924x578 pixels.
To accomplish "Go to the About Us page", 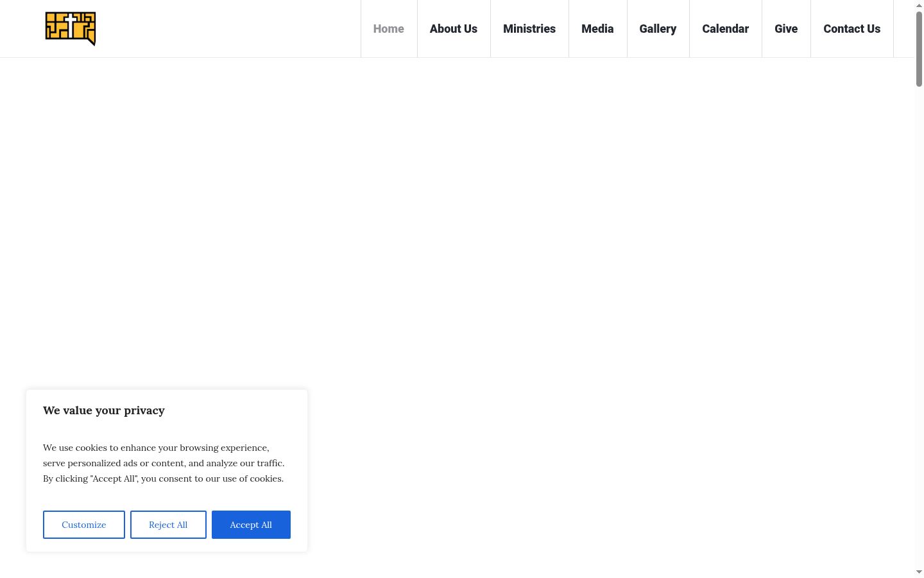I will tap(454, 29).
